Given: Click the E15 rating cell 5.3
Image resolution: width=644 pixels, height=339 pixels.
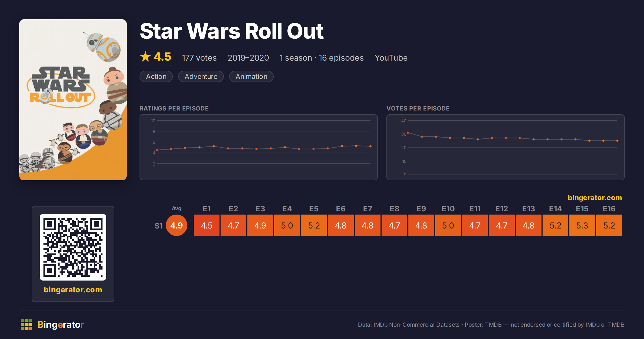Looking at the screenshot, I should [x=582, y=225].
